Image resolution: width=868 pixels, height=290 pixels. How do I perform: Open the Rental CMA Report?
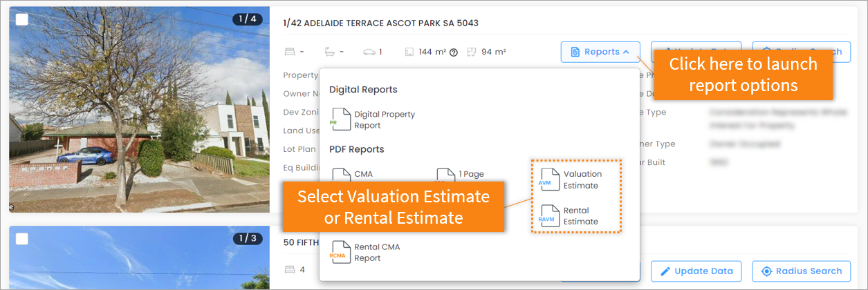[365, 252]
